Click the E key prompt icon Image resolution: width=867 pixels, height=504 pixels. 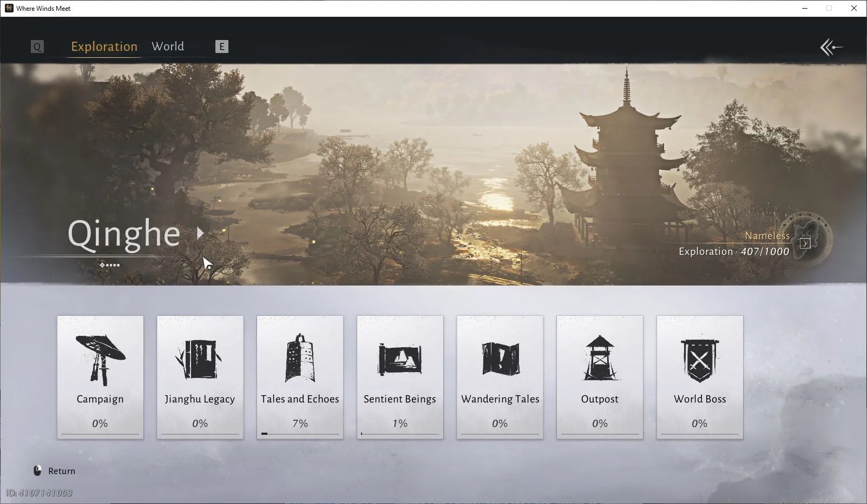coord(221,47)
